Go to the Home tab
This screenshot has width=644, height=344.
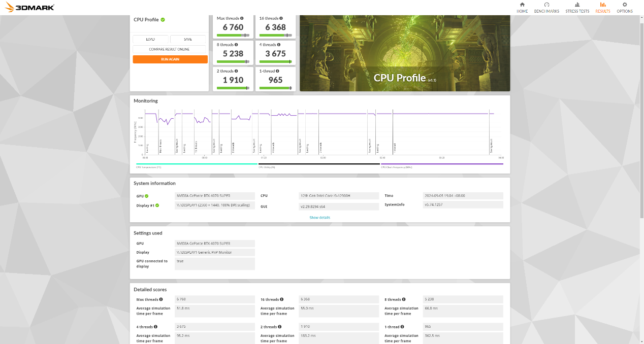[522, 7]
